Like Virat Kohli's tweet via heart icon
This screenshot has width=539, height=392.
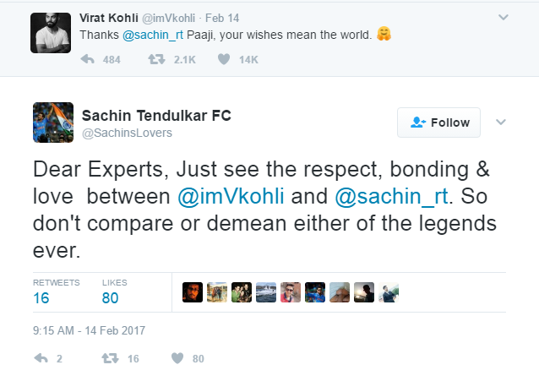pos(224,60)
